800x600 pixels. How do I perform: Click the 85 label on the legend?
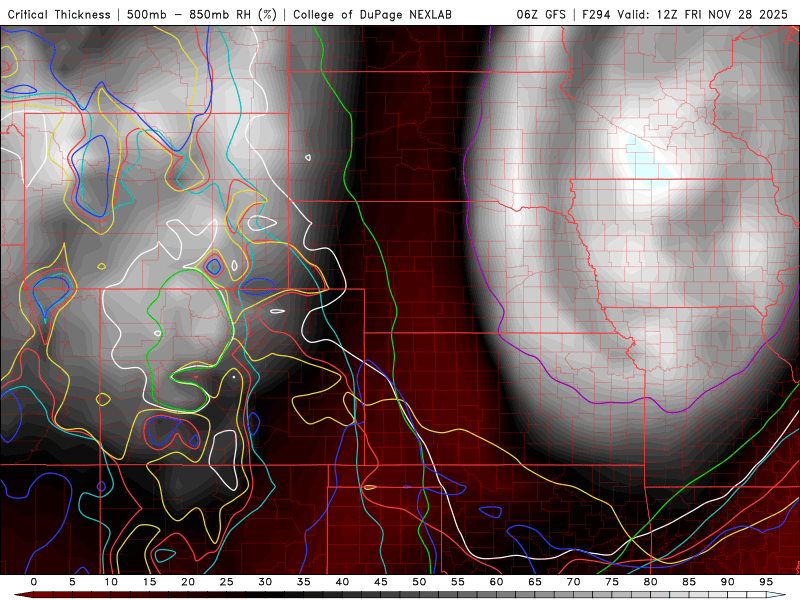[x=689, y=582]
